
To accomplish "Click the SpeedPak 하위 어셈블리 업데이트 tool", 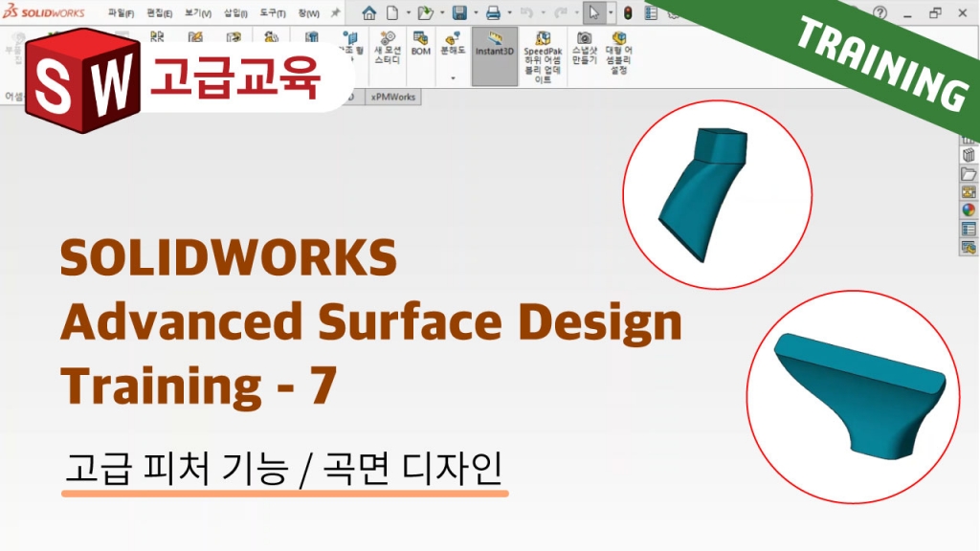I will (543, 56).
